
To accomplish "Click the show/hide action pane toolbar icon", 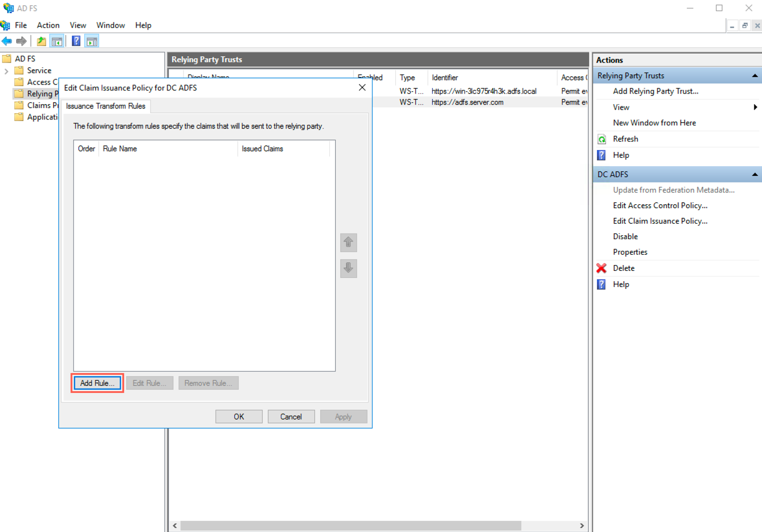I will pyautogui.click(x=91, y=41).
